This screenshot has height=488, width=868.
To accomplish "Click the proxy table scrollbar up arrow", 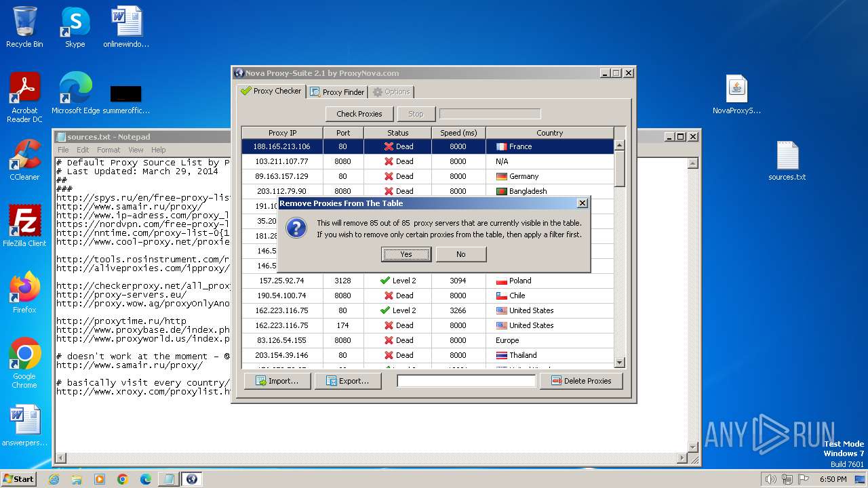I will 619,145.
